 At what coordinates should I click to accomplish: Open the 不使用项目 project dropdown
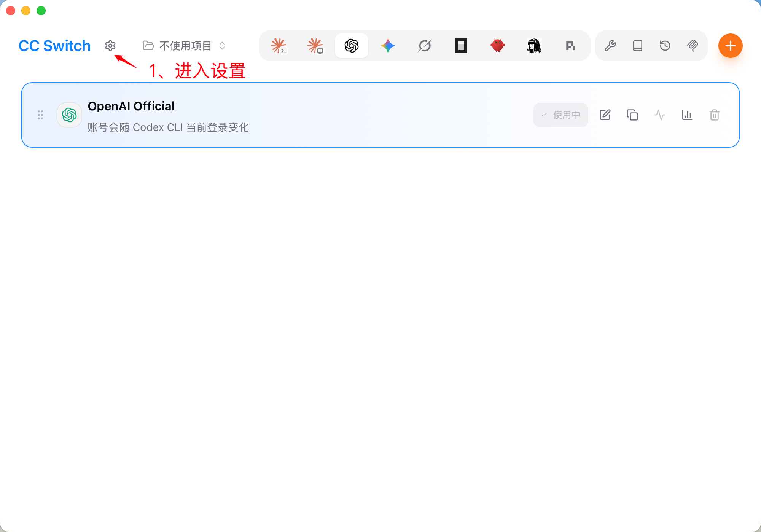tap(184, 46)
